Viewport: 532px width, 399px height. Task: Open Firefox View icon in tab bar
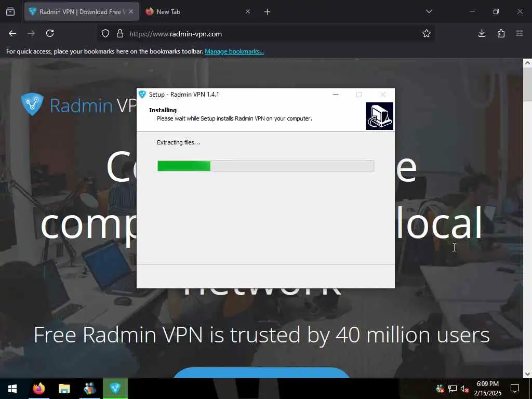click(x=10, y=11)
